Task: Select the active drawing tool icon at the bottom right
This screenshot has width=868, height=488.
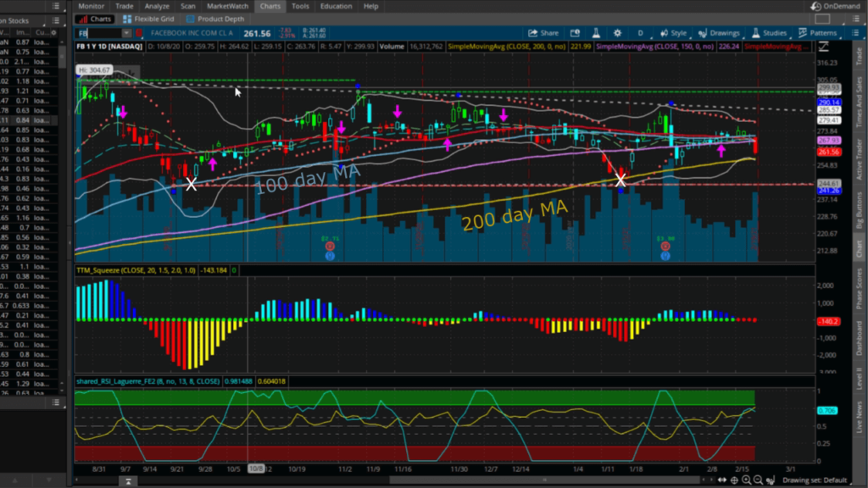Action: point(770,480)
